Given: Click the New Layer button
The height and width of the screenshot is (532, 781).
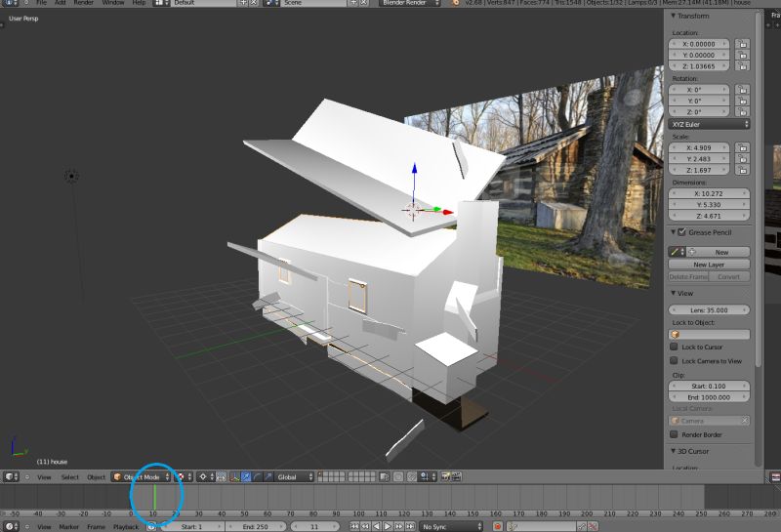Looking at the screenshot, I should 709,265.
